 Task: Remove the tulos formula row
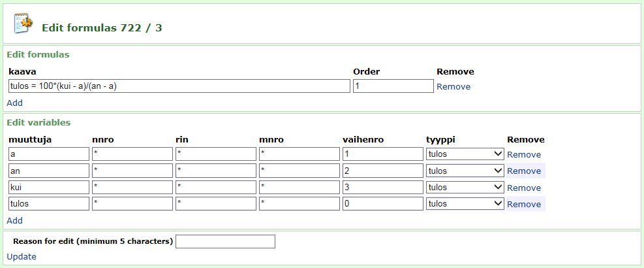click(453, 86)
